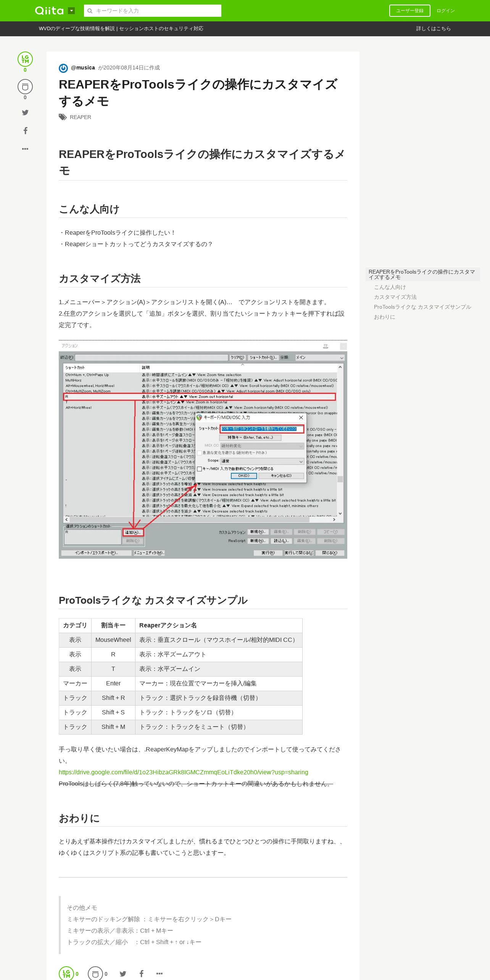Image resolution: width=490 pixels, height=980 pixels.
Task: Click the こんな人向け section heading
Action: pos(89,209)
